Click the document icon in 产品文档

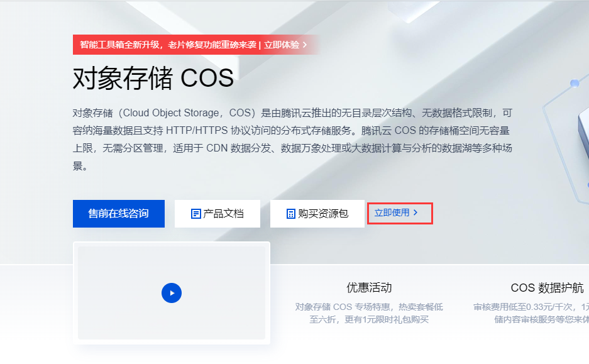click(x=195, y=214)
